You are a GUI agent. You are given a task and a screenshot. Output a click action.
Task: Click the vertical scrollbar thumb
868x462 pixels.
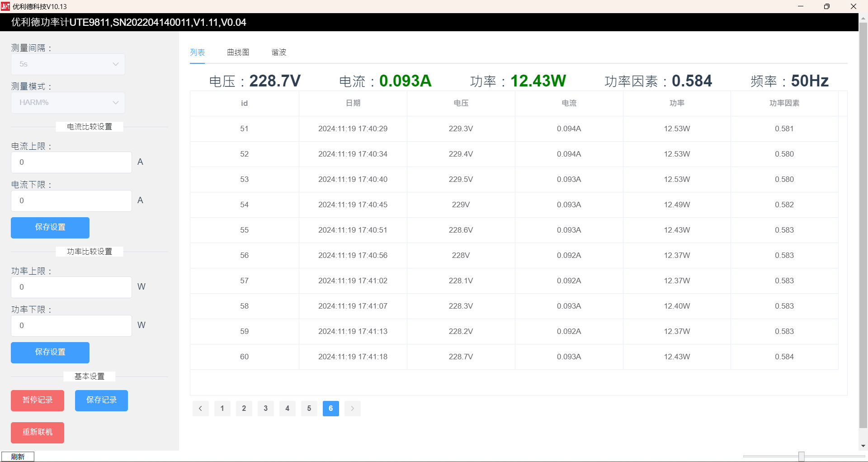click(863, 225)
